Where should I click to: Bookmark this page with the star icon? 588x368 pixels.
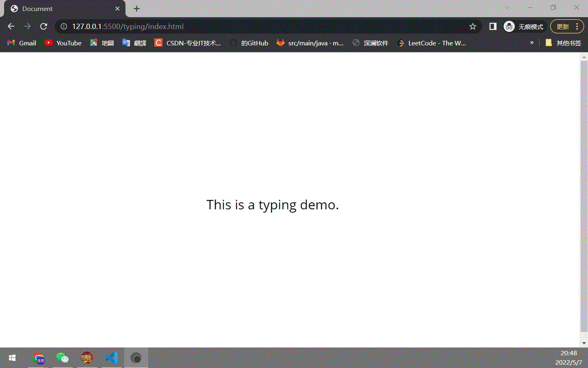point(472,26)
